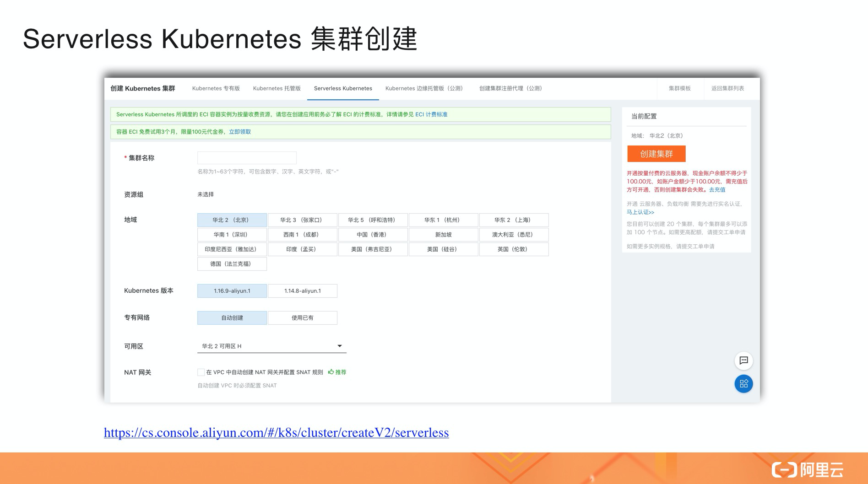The width and height of the screenshot is (868, 484).
Task: Click the 返回集群列表 button
Action: click(x=727, y=88)
